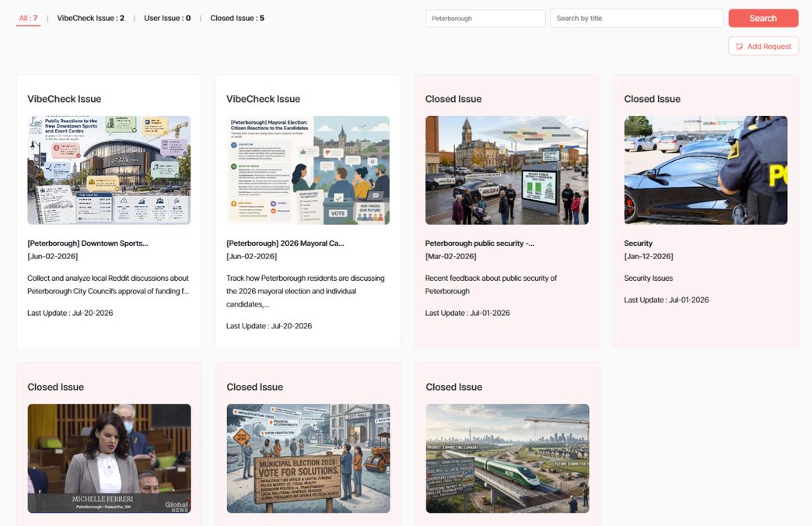
Task: Open the Michelle Ferreri news thumbnail
Action: [x=109, y=458]
